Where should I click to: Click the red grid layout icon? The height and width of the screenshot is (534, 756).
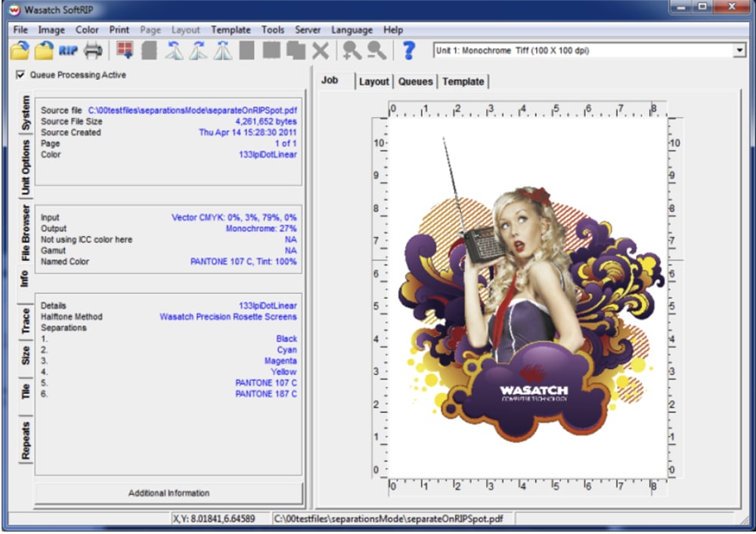pyautogui.click(x=125, y=51)
